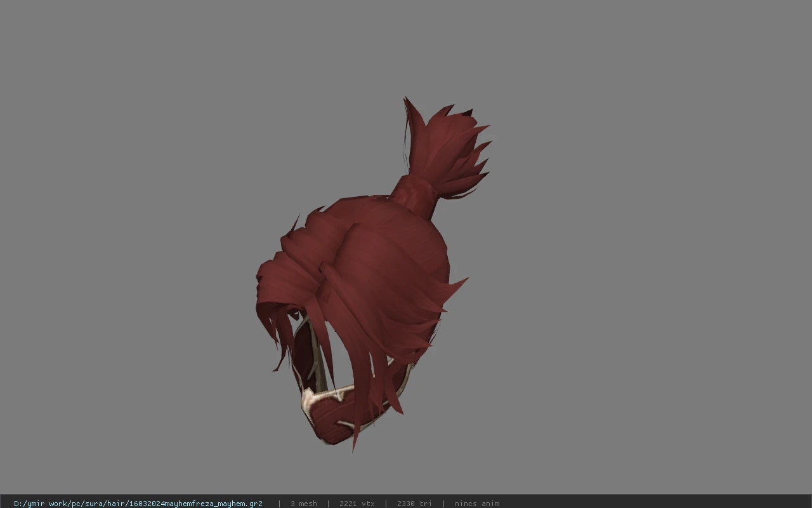Click the "2330 tri" triangle count
812x508 pixels.
(x=414, y=504)
